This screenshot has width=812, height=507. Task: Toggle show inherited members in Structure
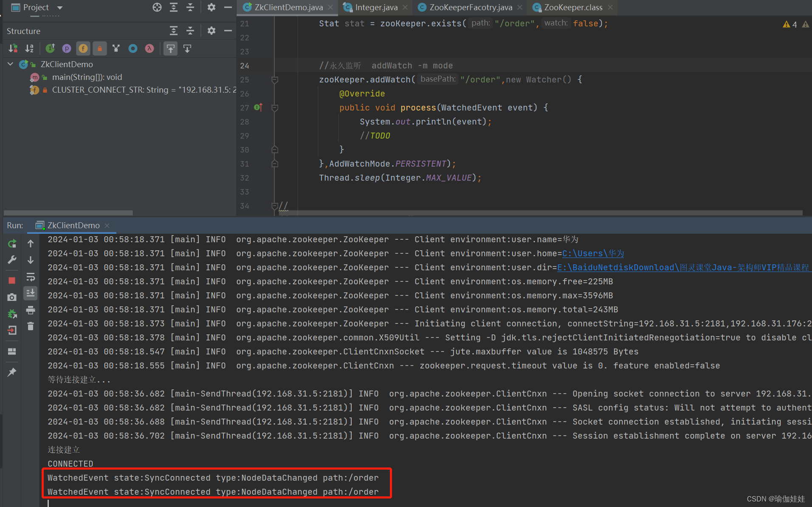pos(50,48)
